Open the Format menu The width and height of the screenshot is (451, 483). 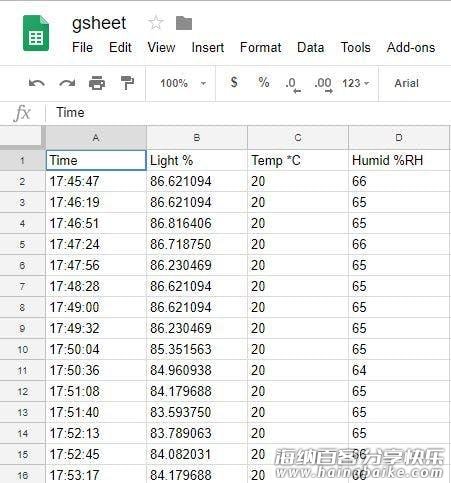pos(261,47)
